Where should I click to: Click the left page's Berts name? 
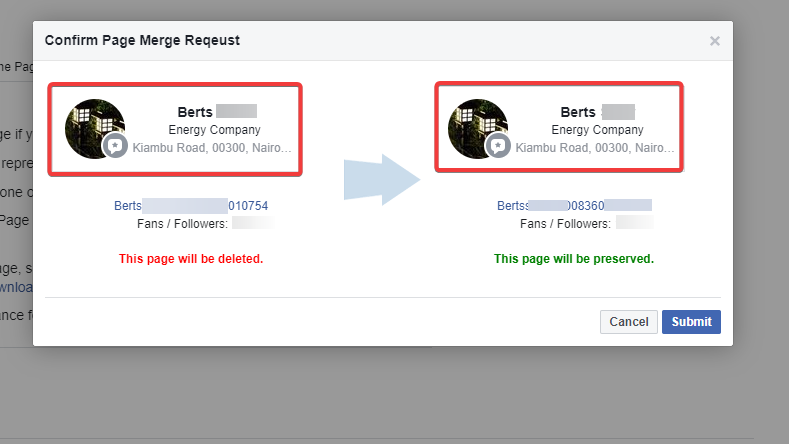pos(195,112)
